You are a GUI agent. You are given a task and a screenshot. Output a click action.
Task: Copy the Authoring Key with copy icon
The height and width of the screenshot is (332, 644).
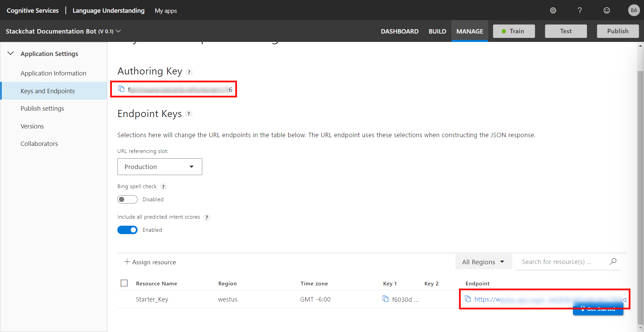coord(121,89)
